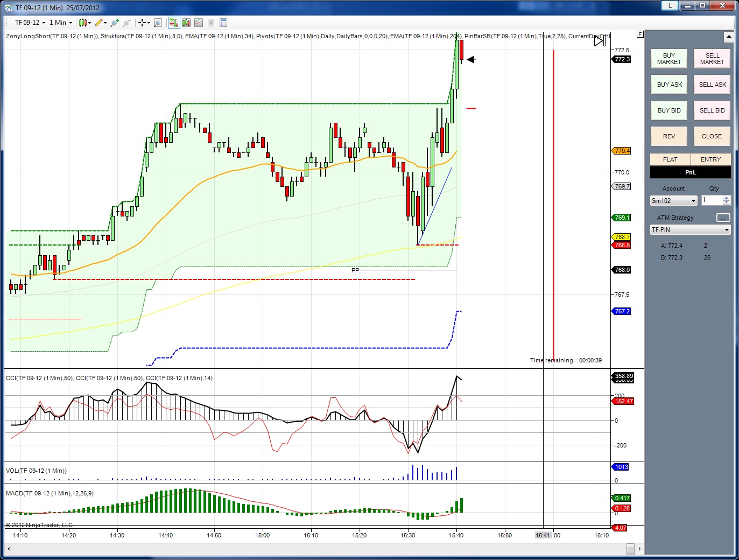Viewport: 739px width, 560px height.
Task: Click the REV reverse position button
Action: point(669,136)
